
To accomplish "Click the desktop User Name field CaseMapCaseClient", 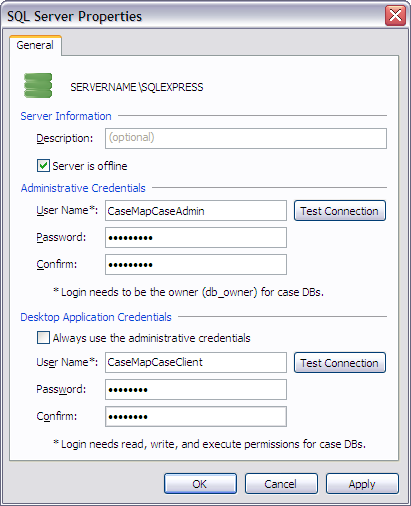I will coord(196,362).
